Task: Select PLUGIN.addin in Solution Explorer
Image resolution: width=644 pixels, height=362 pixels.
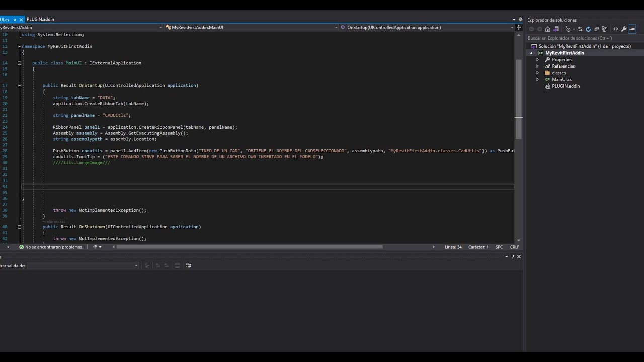Action: coord(566,86)
